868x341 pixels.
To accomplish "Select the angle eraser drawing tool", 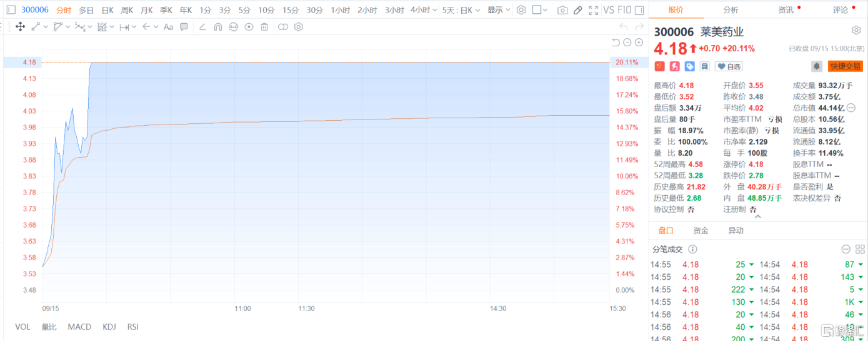I will pyautogui.click(x=202, y=27).
